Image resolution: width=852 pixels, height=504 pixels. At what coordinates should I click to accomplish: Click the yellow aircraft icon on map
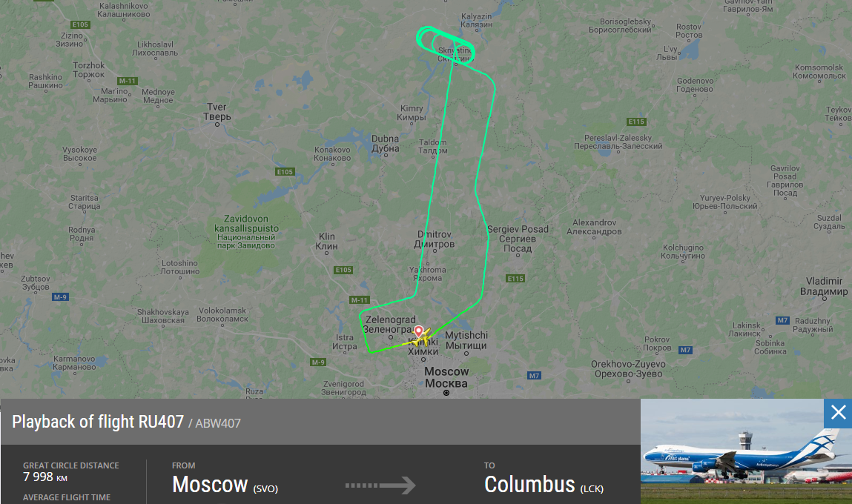(x=421, y=339)
